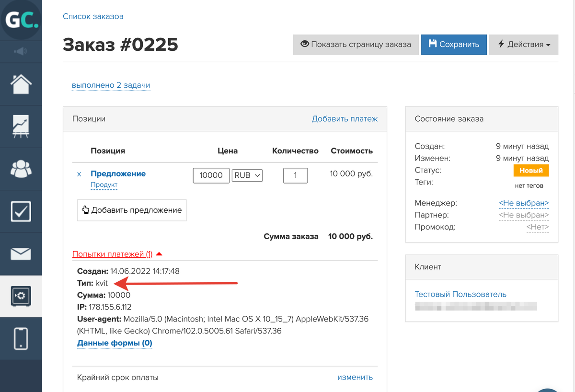Choose a manager via <Не выбран>

524,203
